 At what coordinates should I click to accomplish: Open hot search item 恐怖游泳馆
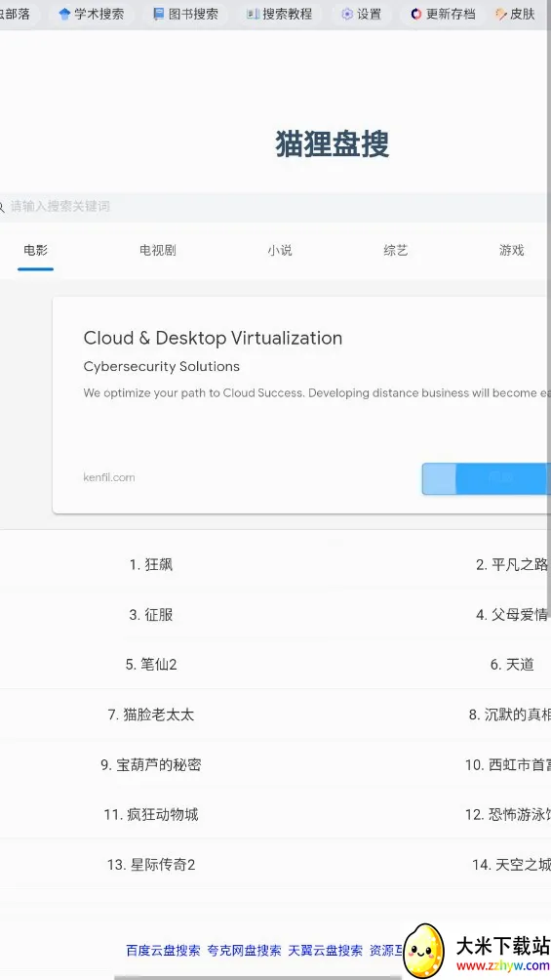508,814
